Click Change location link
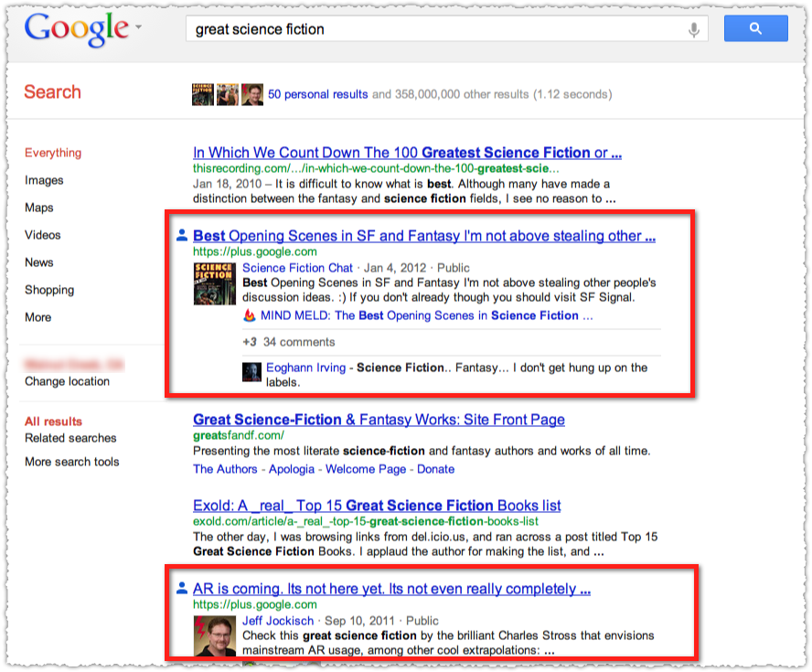 click(x=67, y=381)
